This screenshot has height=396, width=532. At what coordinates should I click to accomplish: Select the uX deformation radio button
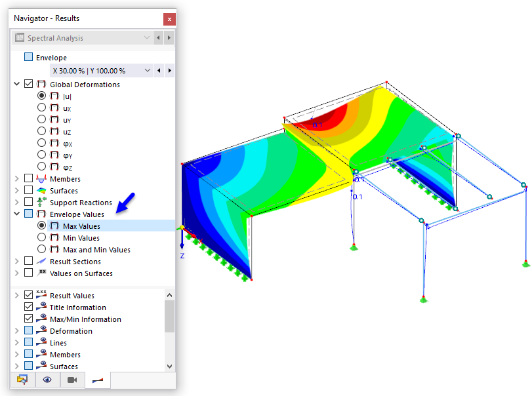tap(41, 108)
